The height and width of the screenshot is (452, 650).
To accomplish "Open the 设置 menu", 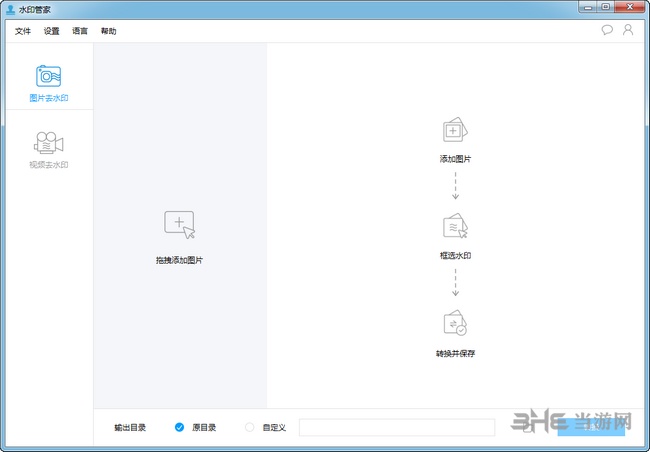I will click(51, 31).
